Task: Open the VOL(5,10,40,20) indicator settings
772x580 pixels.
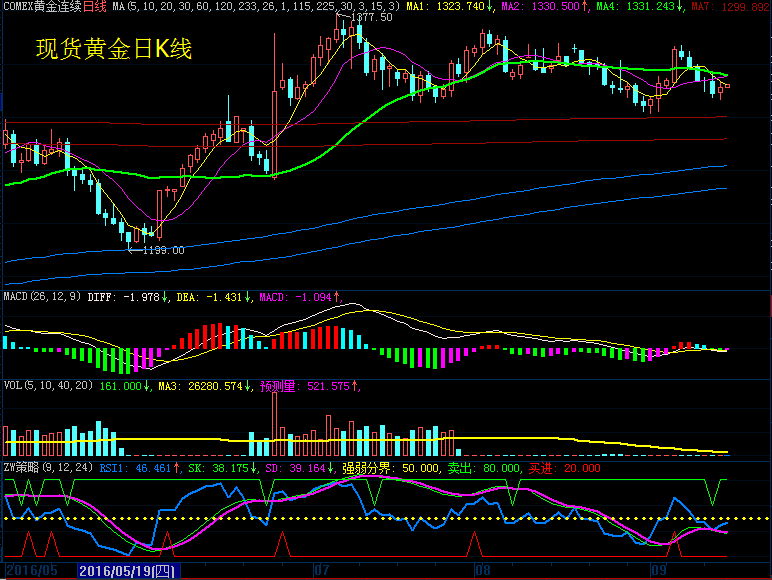Action: [48, 385]
